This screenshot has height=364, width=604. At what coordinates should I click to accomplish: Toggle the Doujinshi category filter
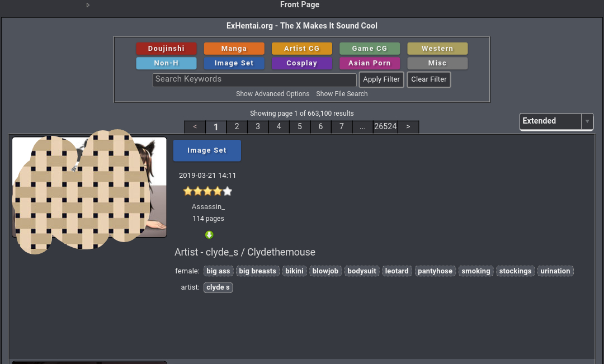(x=167, y=49)
